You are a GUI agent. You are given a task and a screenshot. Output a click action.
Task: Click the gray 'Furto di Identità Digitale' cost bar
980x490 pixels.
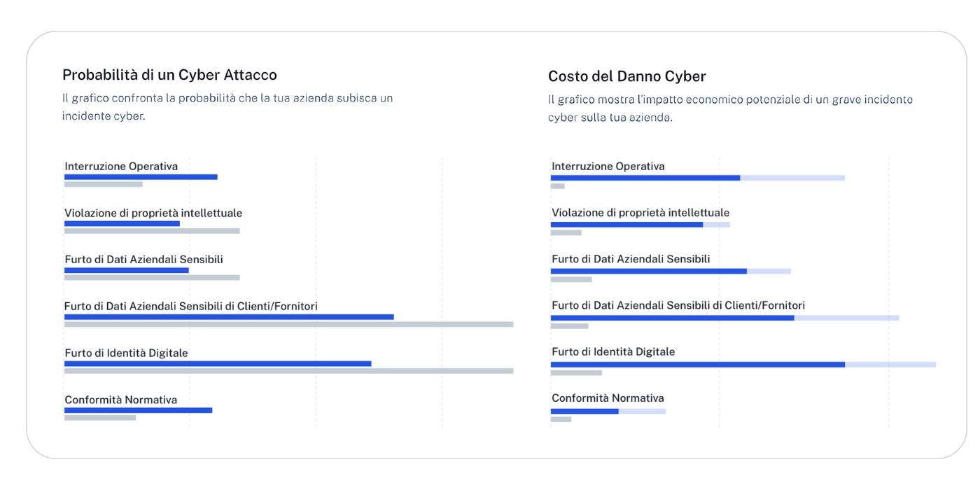[x=576, y=373]
